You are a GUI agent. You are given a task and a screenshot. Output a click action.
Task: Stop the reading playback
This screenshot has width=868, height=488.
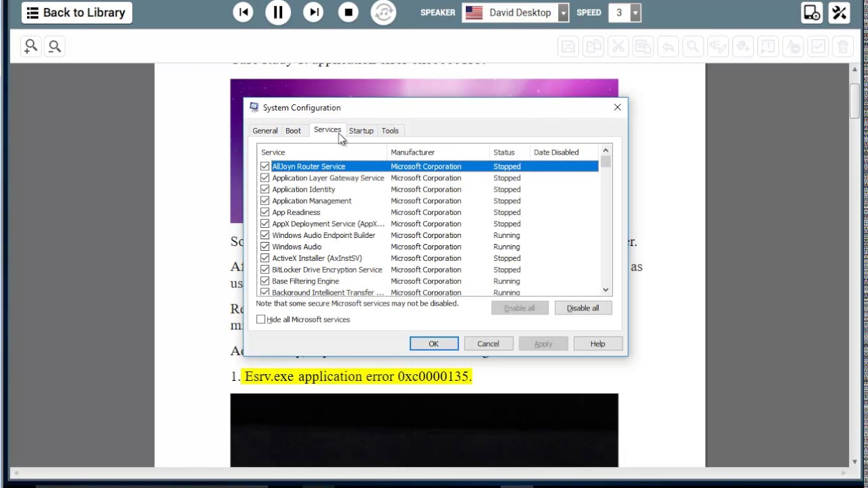coord(349,12)
